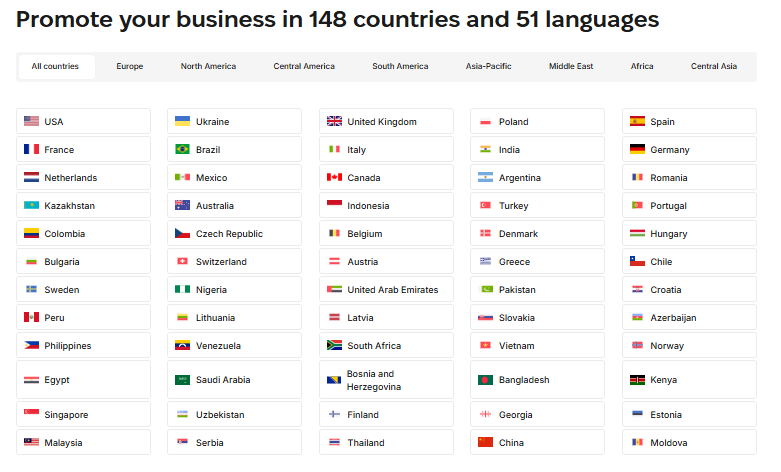Select the Uzbekistan country button
The image size is (781, 472).
click(x=235, y=414)
